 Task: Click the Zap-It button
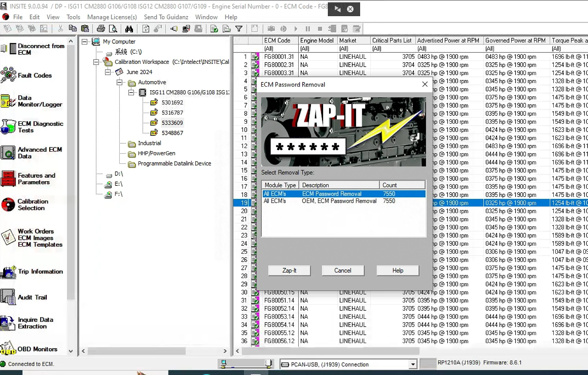click(289, 271)
